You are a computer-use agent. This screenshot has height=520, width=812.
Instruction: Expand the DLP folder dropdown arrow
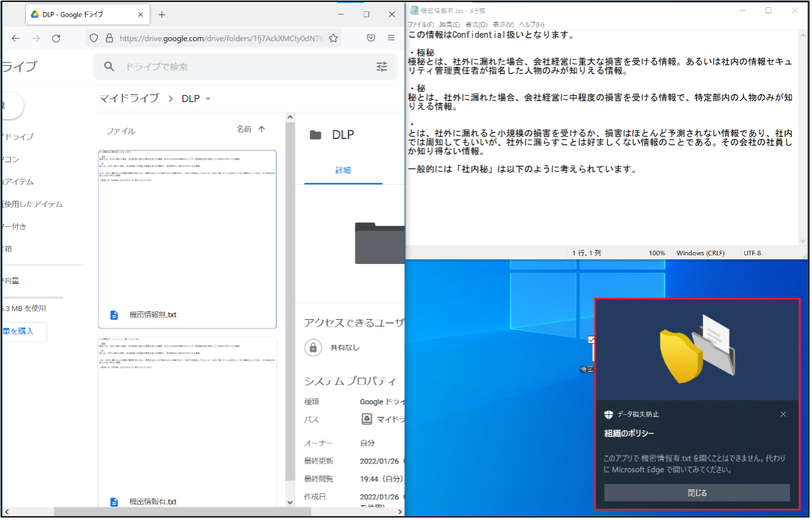[208, 99]
